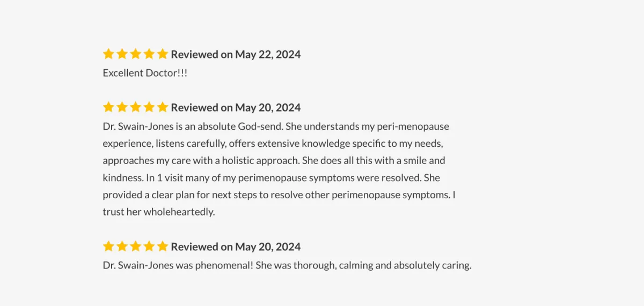644x306 pixels.
Task: Click the 'Reviewed on May 22, 2024' heading
Action: (236, 54)
